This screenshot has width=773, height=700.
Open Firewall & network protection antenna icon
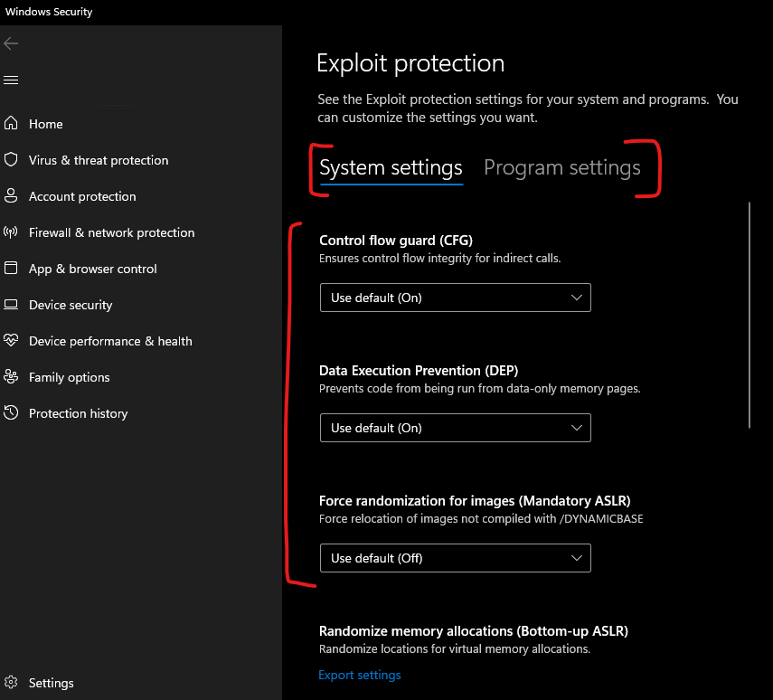click(x=11, y=232)
